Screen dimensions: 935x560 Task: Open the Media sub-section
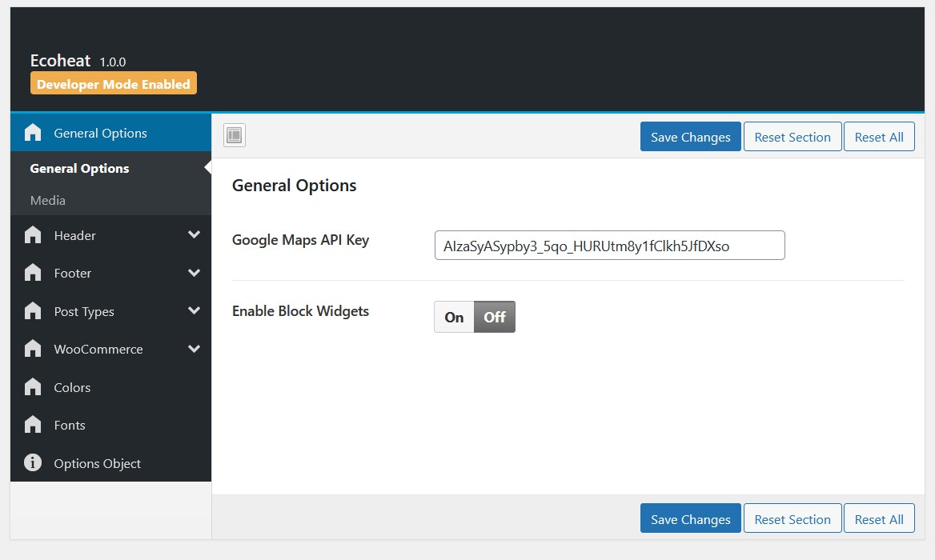point(111,200)
